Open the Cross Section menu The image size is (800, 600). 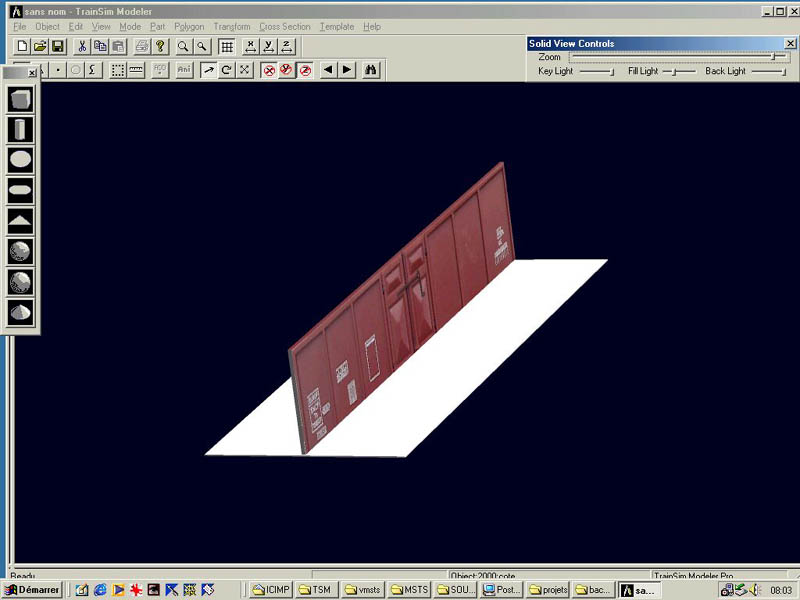[x=284, y=27]
